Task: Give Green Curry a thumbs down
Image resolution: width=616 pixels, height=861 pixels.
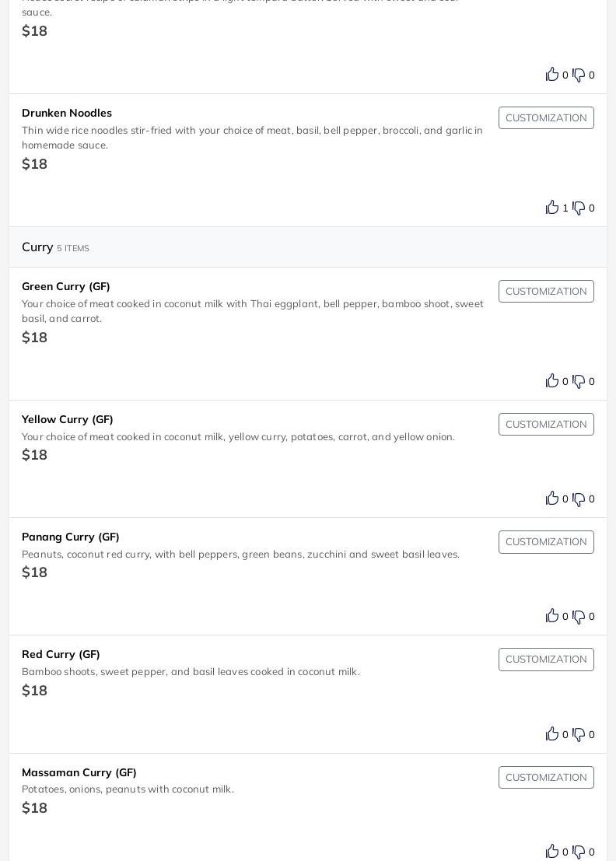Action: 579,381
